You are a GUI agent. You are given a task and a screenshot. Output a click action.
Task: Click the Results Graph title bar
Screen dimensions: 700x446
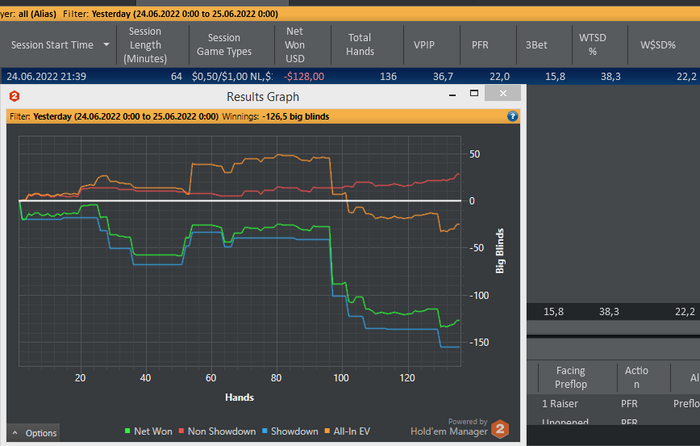(263, 96)
